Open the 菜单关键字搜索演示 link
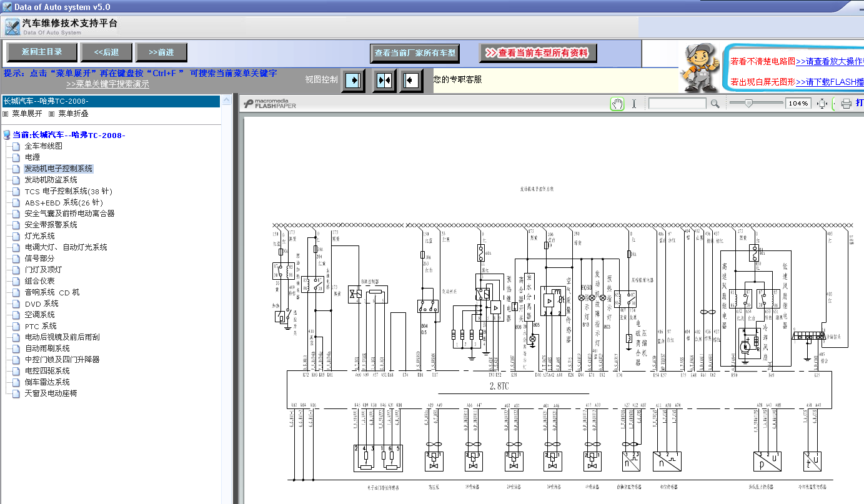The height and width of the screenshot is (504, 864). (107, 84)
